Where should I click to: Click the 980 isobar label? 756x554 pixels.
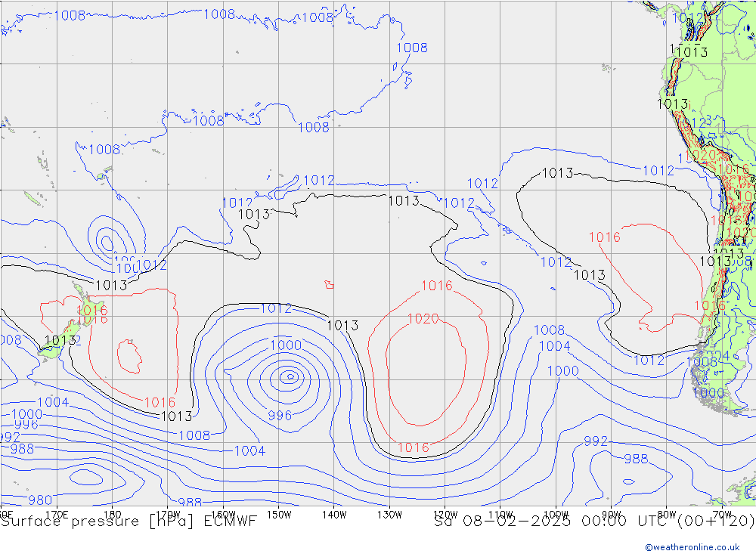point(40,500)
